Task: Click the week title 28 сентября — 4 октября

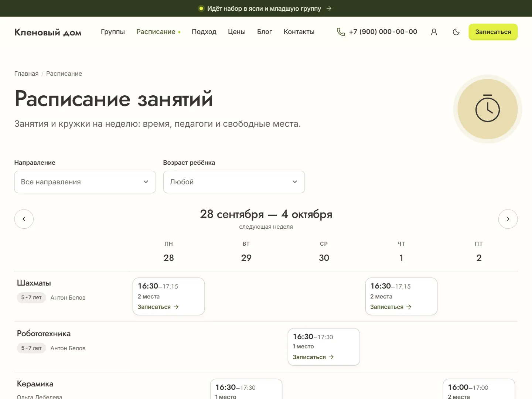Action: click(266, 214)
